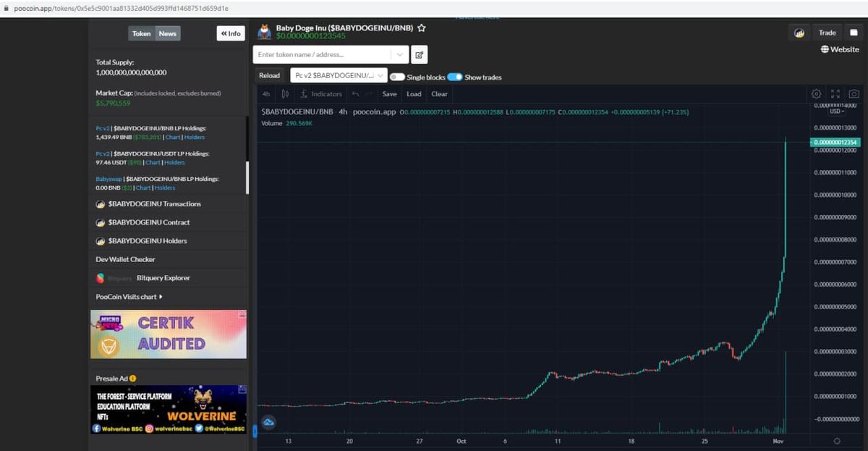The height and width of the screenshot is (451, 868).
Task: Open the USD currency dropdown on the price axis
Action: click(x=837, y=111)
